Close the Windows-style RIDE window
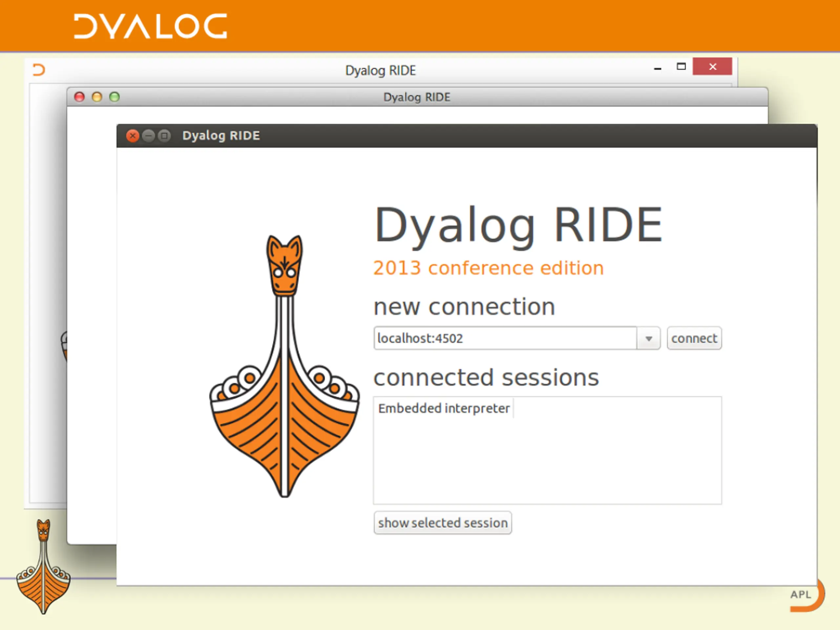This screenshot has height=630, width=840. coord(712,67)
